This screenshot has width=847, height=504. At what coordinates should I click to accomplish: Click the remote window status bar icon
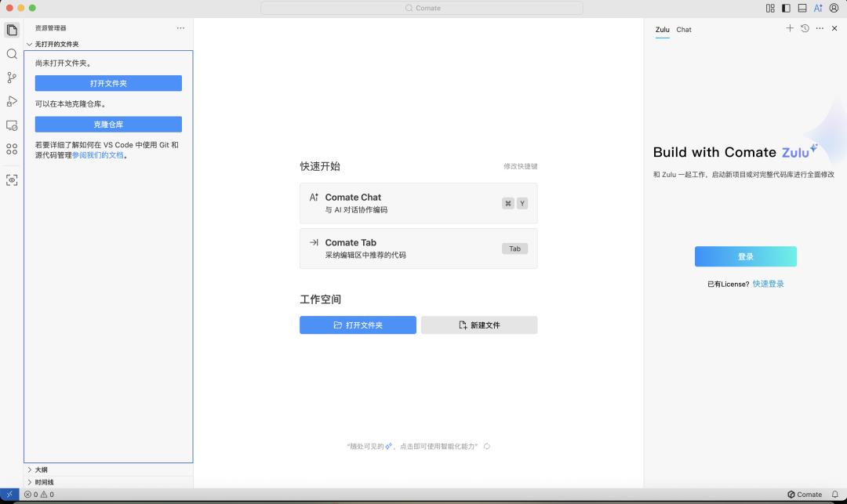[9, 495]
